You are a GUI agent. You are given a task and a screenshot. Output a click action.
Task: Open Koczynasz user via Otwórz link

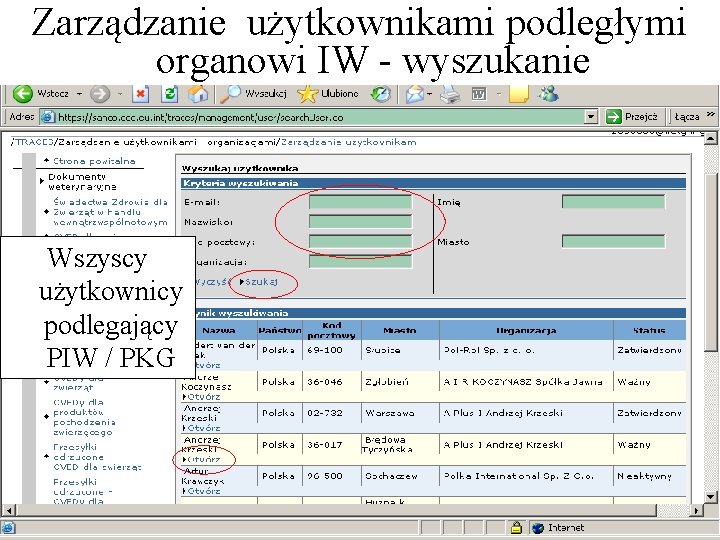[202, 397]
